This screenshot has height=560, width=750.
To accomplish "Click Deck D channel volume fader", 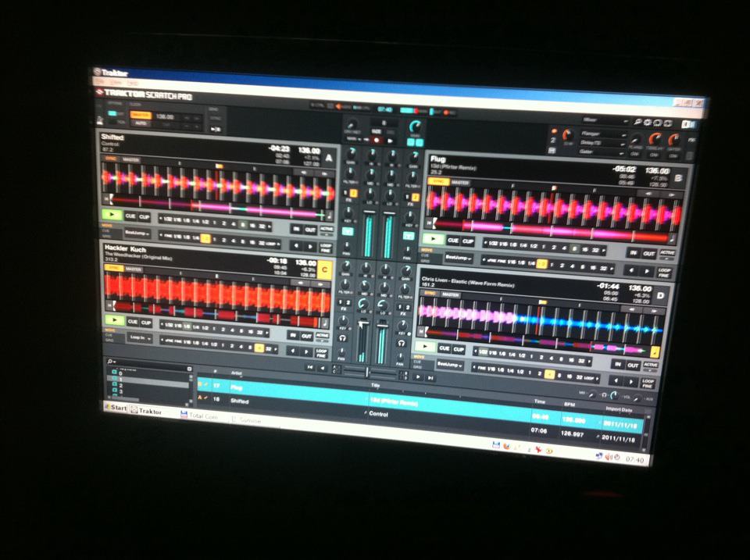I will click(x=382, y=326).
